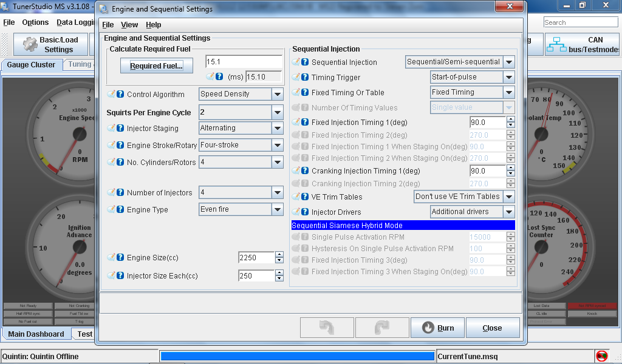
Task: Increase Injector Size Each(cc) value
Action: click(x=279, y=272)
